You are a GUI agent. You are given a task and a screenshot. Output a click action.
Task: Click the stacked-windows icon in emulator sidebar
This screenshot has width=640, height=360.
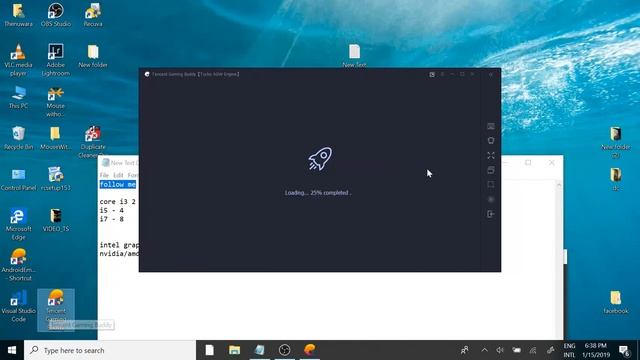491,170
